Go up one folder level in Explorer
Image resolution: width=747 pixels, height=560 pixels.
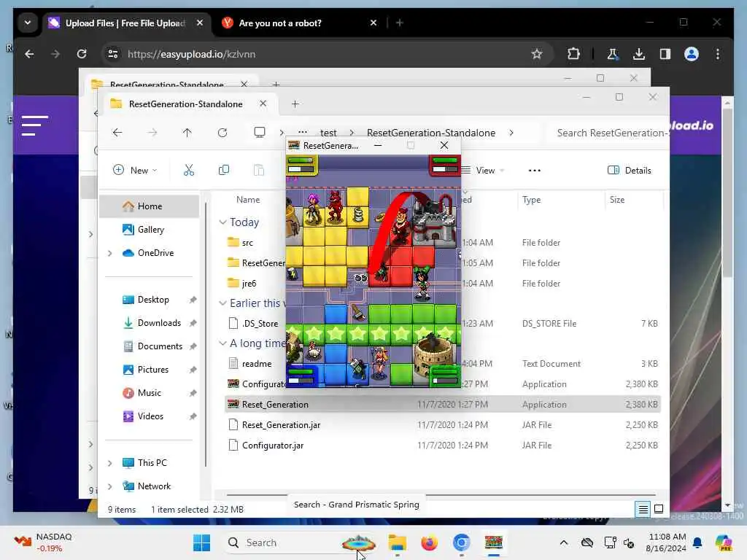coord(187,133)
